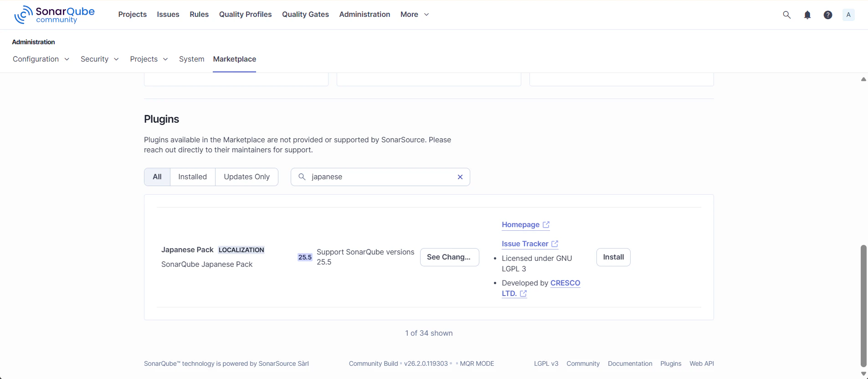Open the Community footer link
The image size is (868, 379).
click(583, 363)
